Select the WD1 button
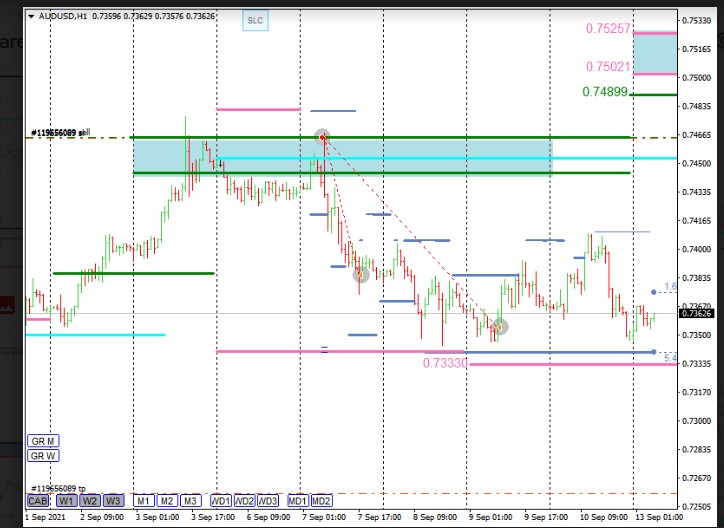 pyautogui.click(x=220, y=500)
